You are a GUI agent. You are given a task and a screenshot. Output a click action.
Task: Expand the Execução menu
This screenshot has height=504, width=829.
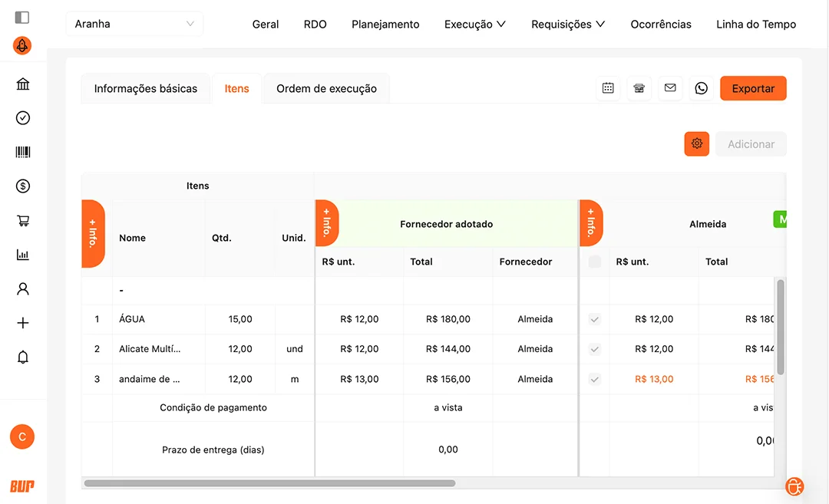point(474,25)
